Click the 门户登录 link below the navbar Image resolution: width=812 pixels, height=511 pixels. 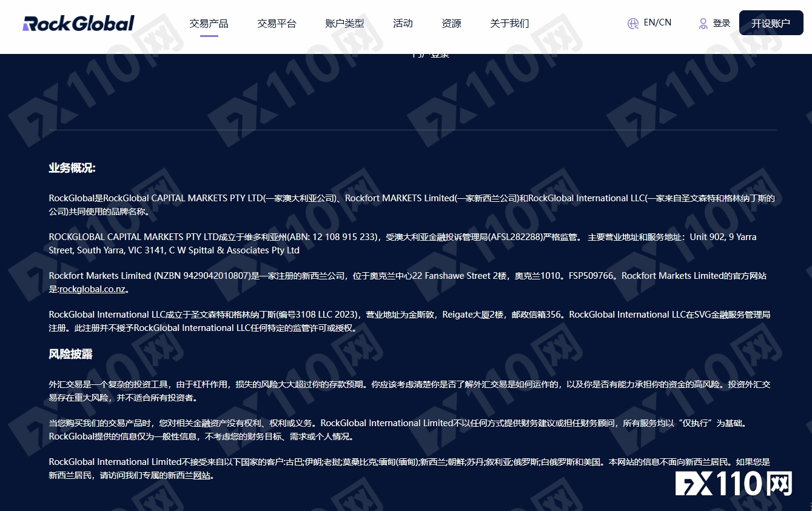coord(431,53)
